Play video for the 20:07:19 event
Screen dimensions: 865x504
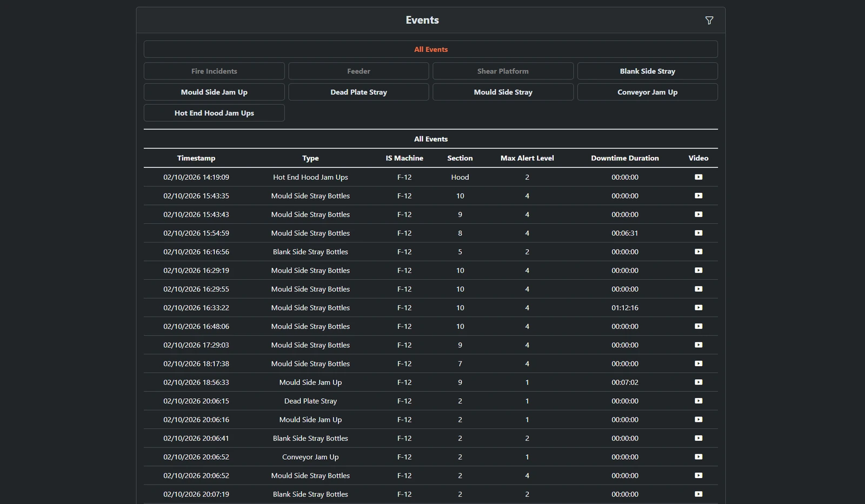(x=698, y=494)
